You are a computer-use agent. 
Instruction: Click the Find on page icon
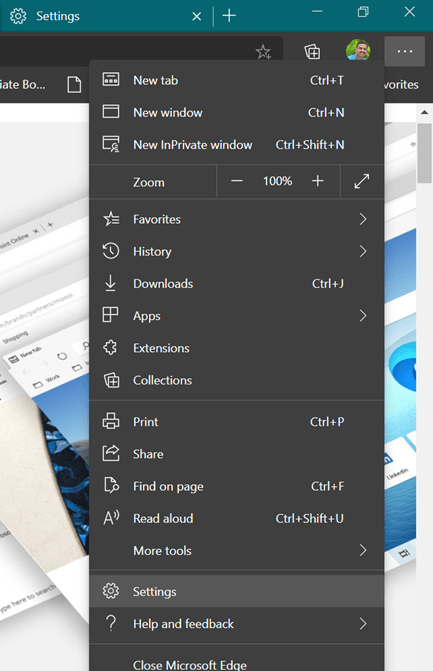pos(111,486)
